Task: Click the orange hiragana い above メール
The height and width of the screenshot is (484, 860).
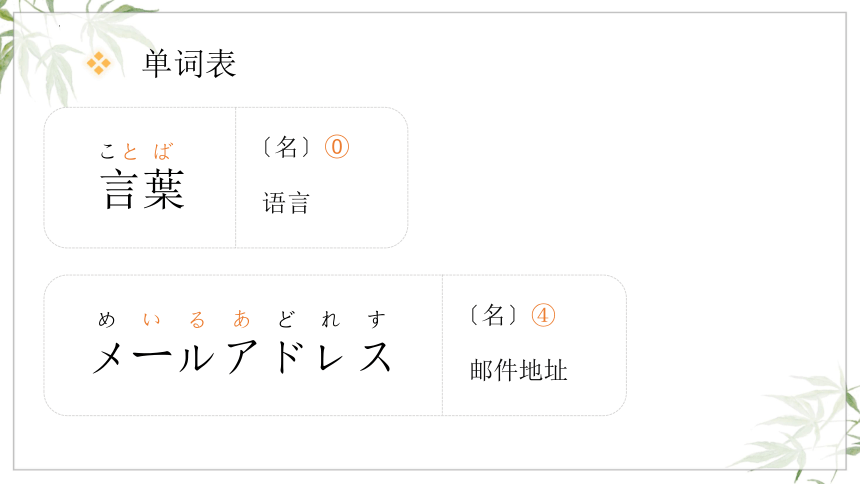Action: pyautogui.click(x=151, y=319)
